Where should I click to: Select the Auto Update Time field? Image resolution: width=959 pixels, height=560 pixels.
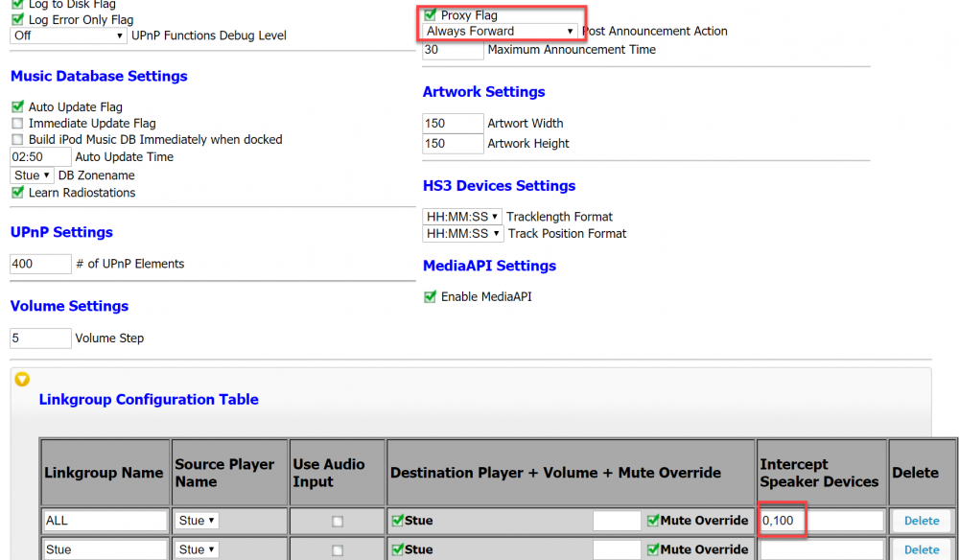tap(40, 157)
